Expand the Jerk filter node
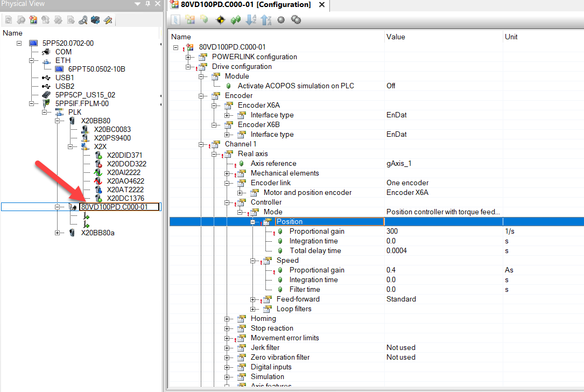 coord(227,348)
